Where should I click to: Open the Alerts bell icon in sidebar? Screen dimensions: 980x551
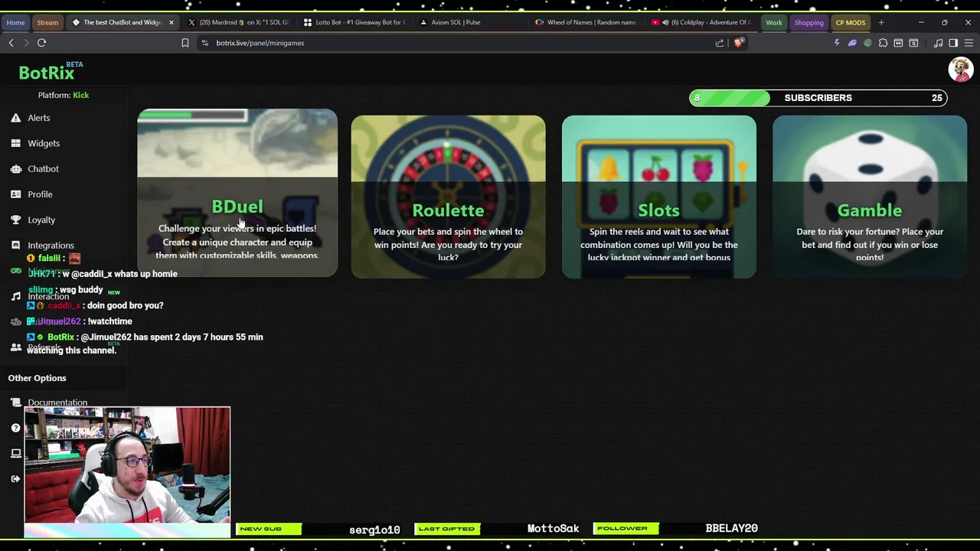(15, 118)
